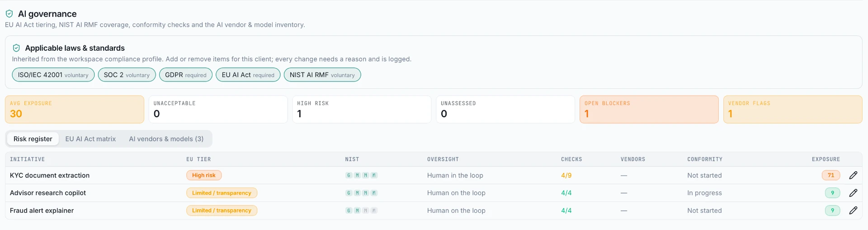This screenshot has height=230, width=868.
Task: Click Fraud alert explainer's exposure 9 badge
Action: tap(832, 211)
